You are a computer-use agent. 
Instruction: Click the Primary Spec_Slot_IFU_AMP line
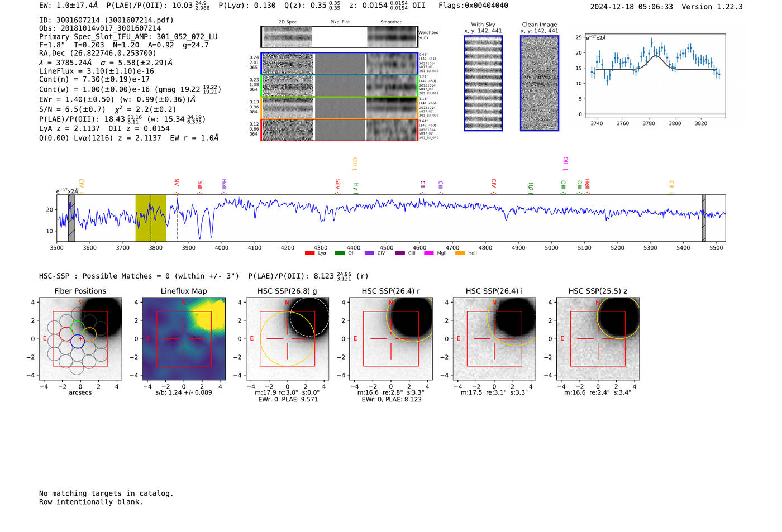128,37
